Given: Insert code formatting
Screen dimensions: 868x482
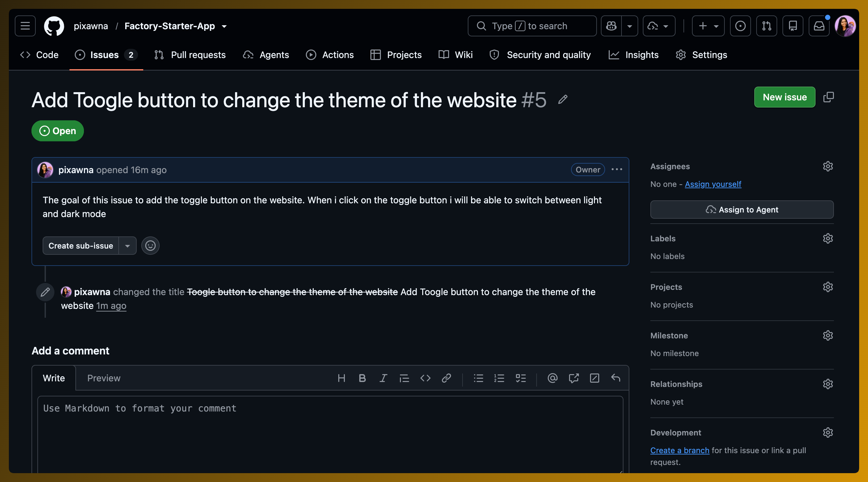Looking at the screenshot, I should coord(425,378).
